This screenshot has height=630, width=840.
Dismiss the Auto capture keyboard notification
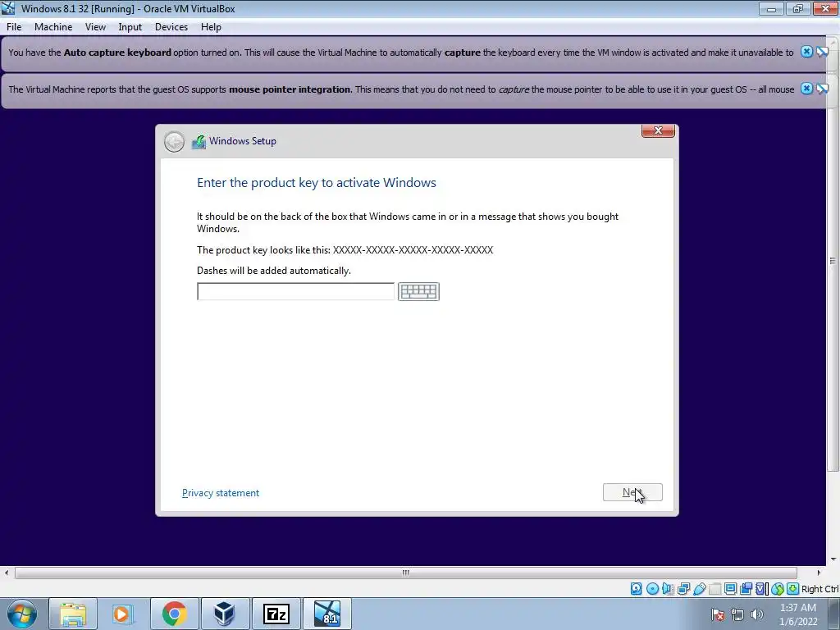pyautogui.click(x=806, y=52)
